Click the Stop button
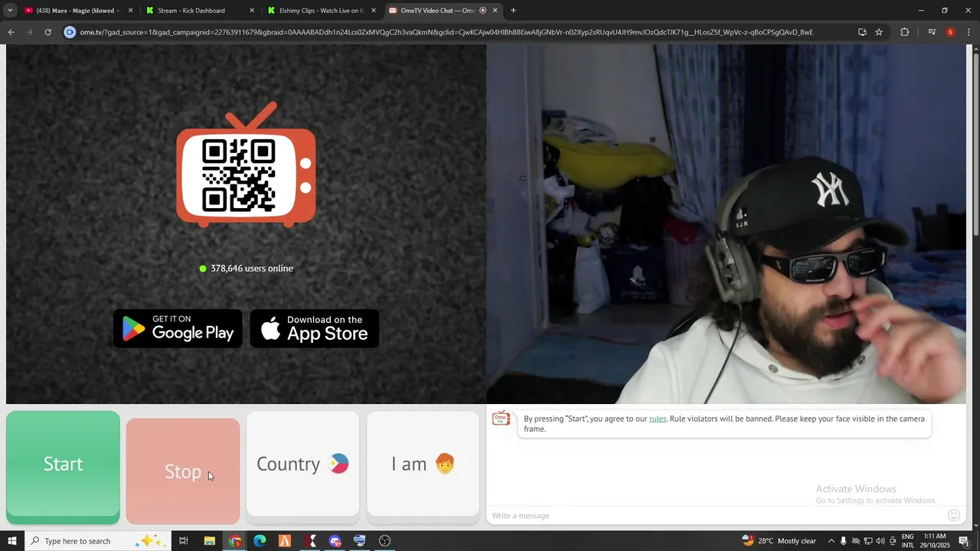 pos(183,471)
